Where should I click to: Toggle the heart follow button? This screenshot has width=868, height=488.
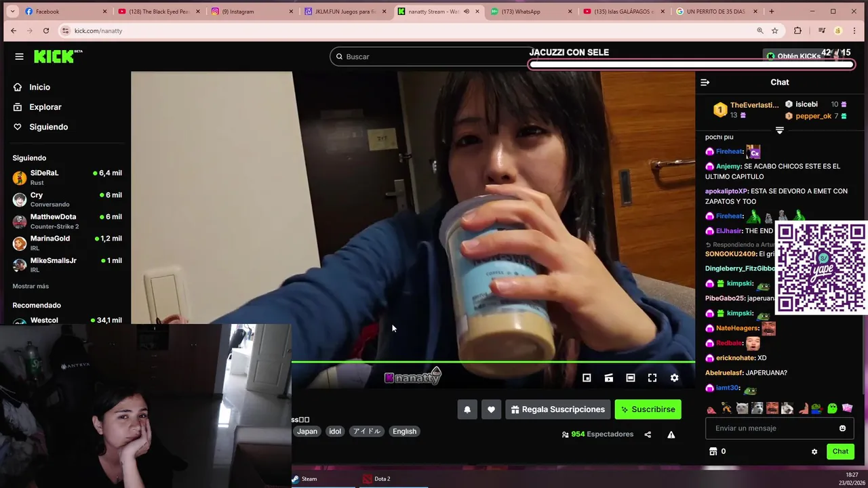click(x=491, y=409)
